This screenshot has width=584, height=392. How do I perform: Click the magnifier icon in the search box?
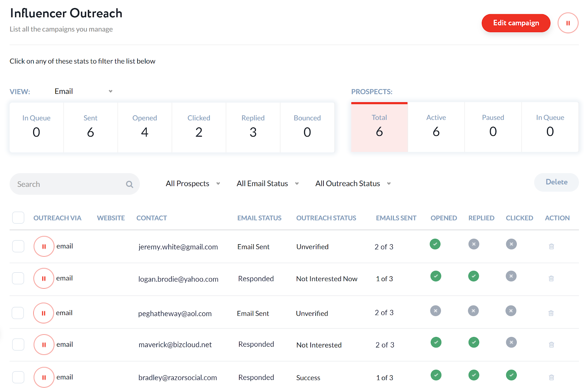coord(129,184)
